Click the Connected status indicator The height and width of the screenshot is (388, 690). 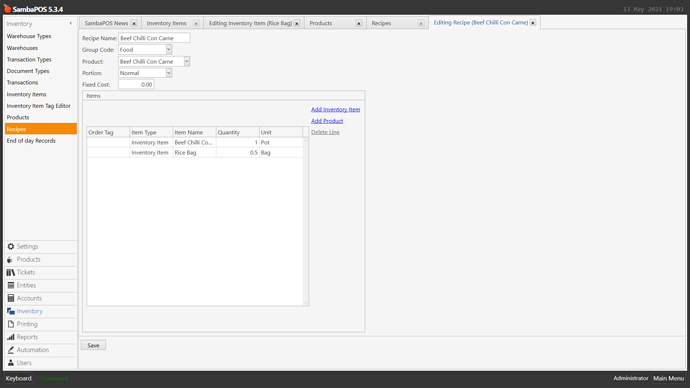(54, 378)
